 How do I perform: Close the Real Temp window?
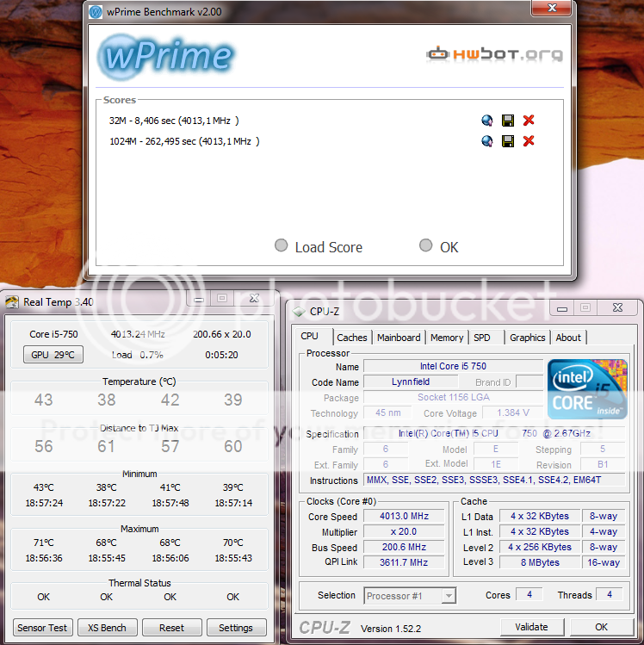tap(254, 299)
